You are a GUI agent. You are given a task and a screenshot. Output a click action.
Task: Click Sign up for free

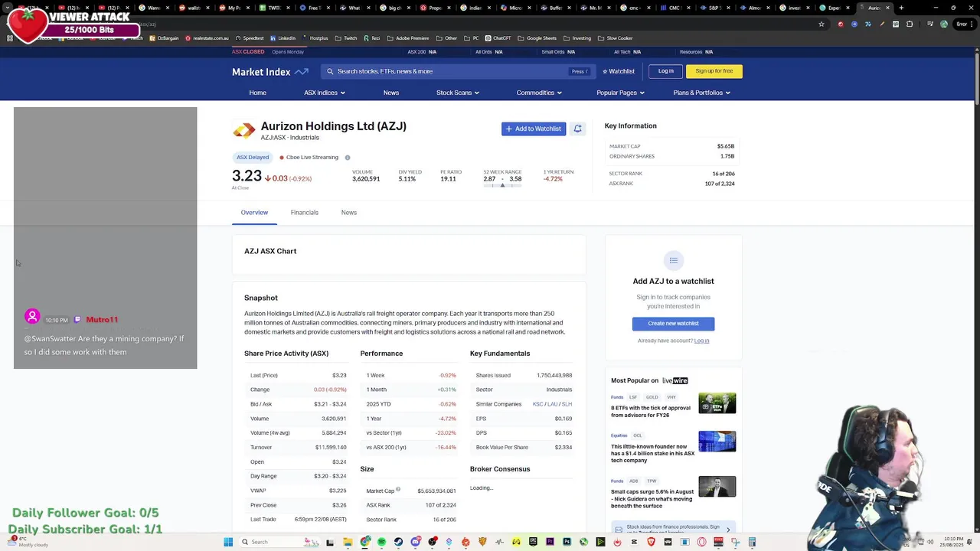pos(714,71)
